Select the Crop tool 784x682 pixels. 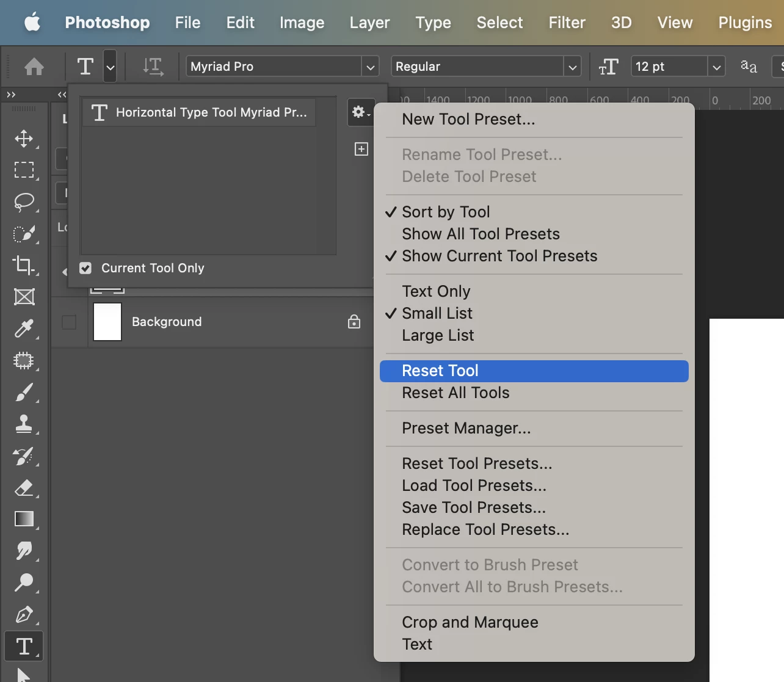pos(24,265)
